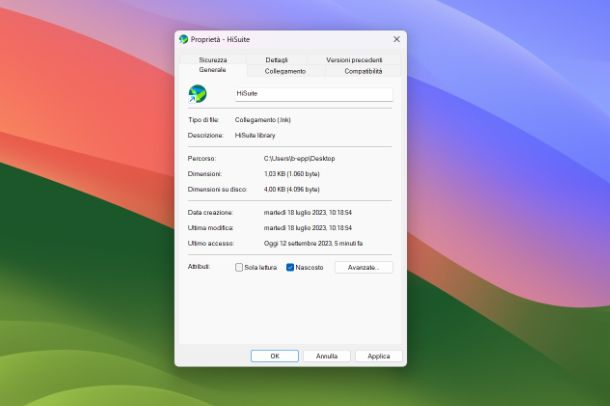Close the Proprietà - HiSuite dialog
Screen dimensions: 610x406
point(396,39)
